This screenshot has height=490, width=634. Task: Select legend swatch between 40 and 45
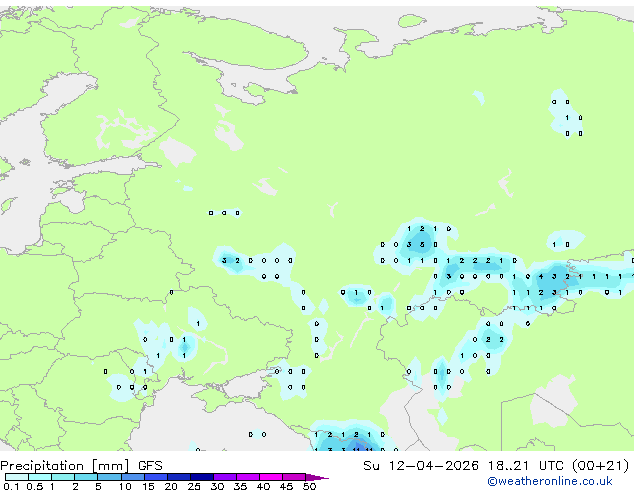[271, 477]
